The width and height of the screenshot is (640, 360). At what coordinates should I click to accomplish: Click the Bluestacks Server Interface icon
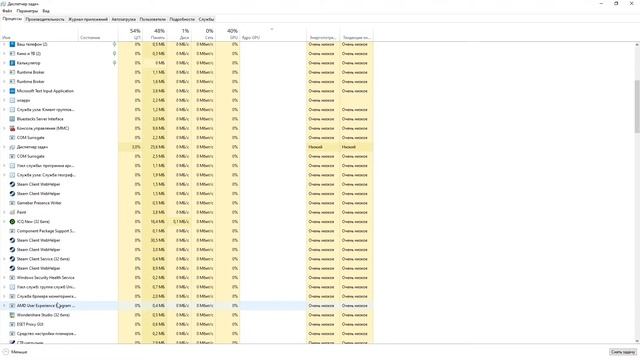tap(12, 119)
